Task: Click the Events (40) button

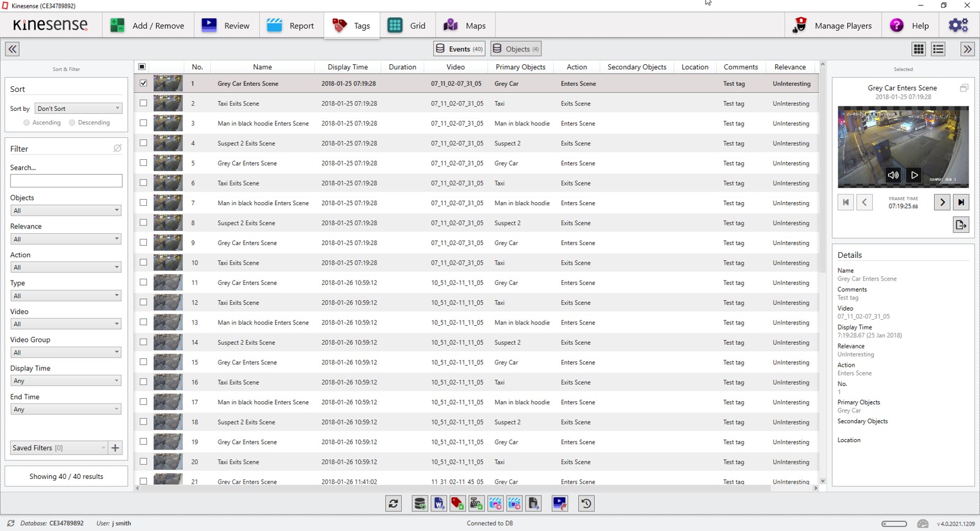Action: tap(460, 49)
